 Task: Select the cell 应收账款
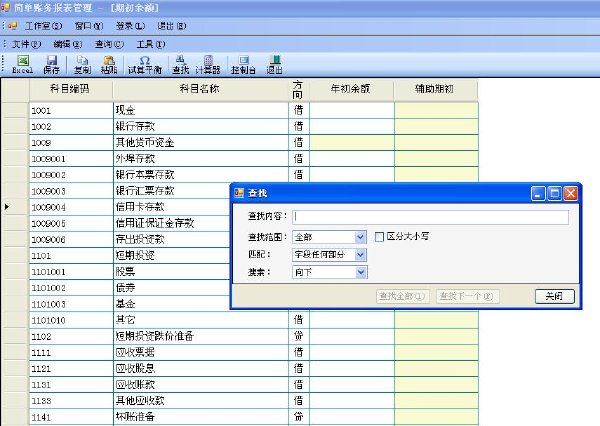click(x=201, y=384)
